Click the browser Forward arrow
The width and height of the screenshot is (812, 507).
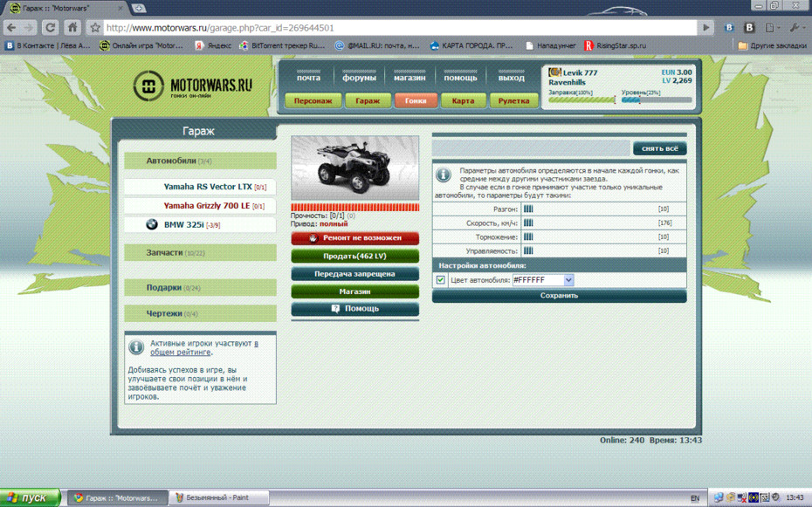(29, 27)
